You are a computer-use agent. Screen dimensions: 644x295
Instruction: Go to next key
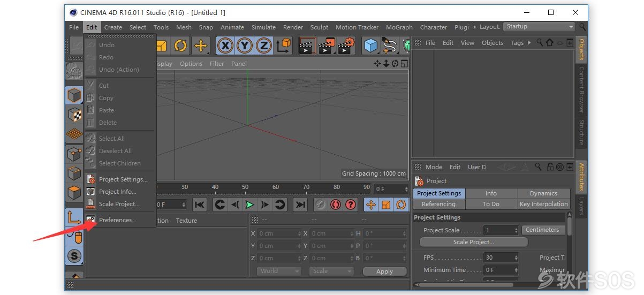tap(280, 205)
